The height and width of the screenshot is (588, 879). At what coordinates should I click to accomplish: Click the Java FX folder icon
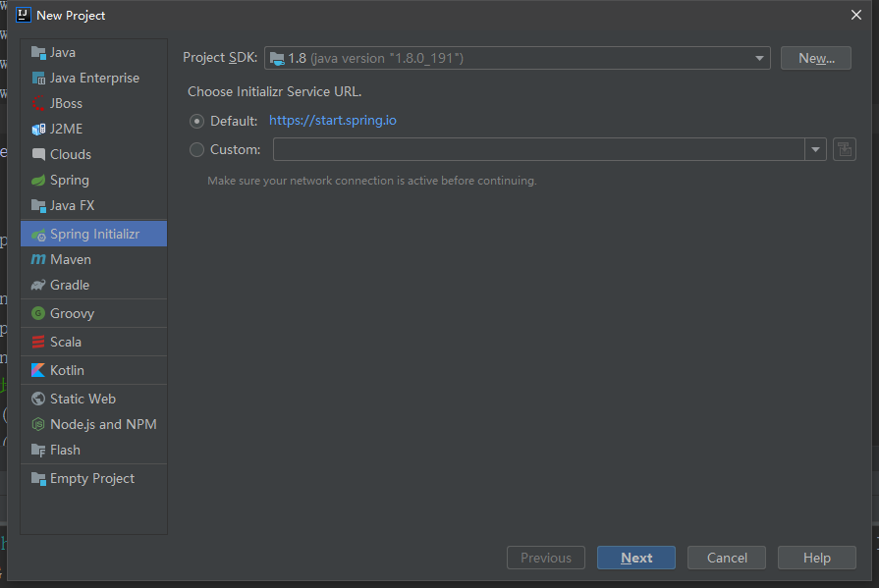tap(38, 206)
